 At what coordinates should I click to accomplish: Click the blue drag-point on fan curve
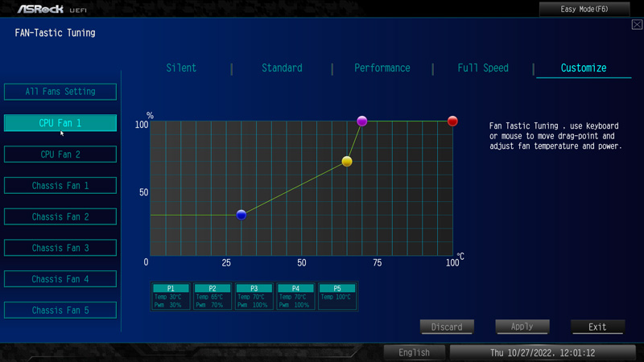242,215
